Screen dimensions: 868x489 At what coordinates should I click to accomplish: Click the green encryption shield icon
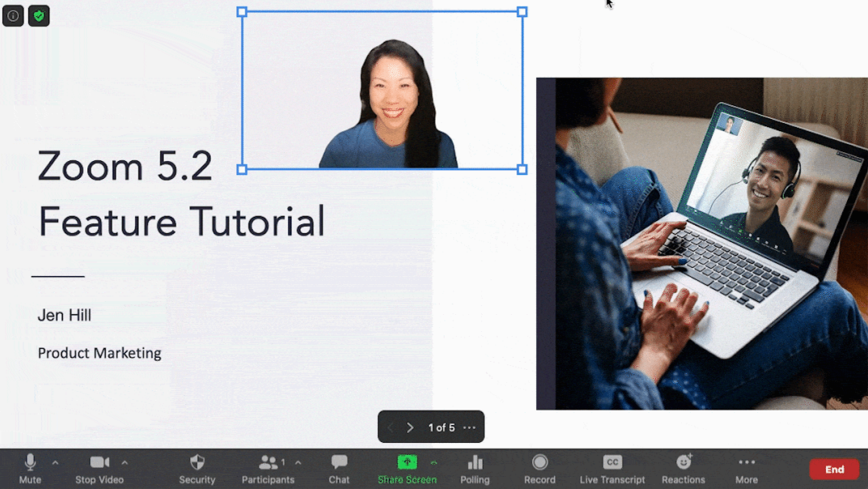(39, 15)
